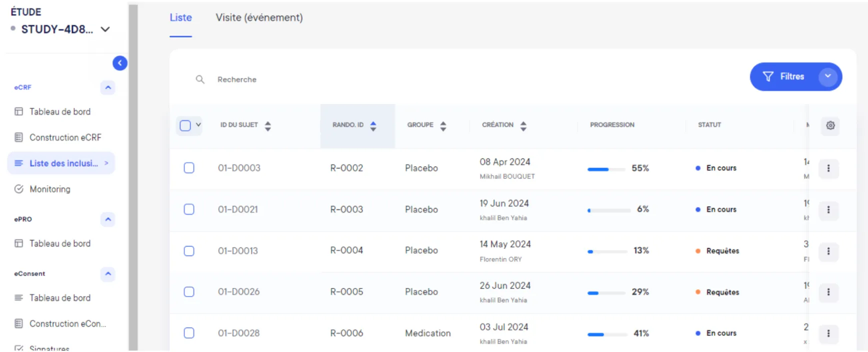Switch to Visite (événement) tab
The image size is (868, 352).
point(259,17)
